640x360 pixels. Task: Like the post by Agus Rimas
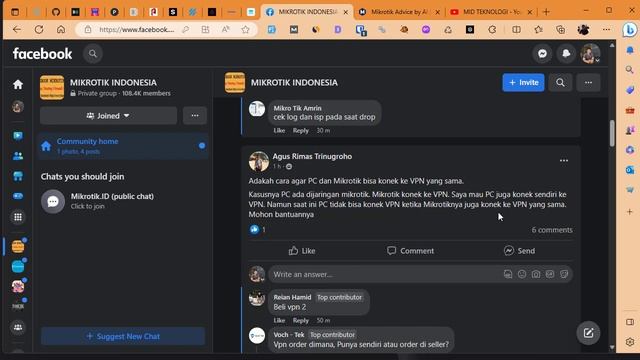pyautogui.click(x=302, y=251)
